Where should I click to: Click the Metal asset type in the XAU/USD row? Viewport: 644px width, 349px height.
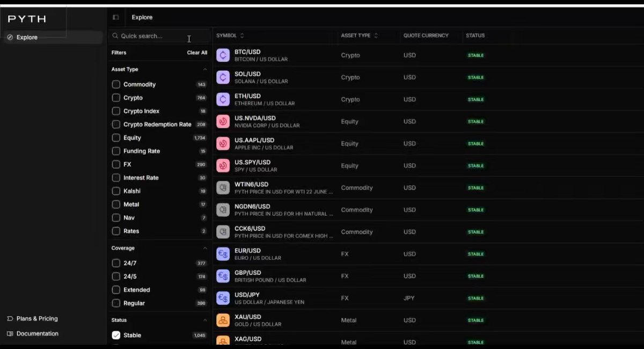349,320
